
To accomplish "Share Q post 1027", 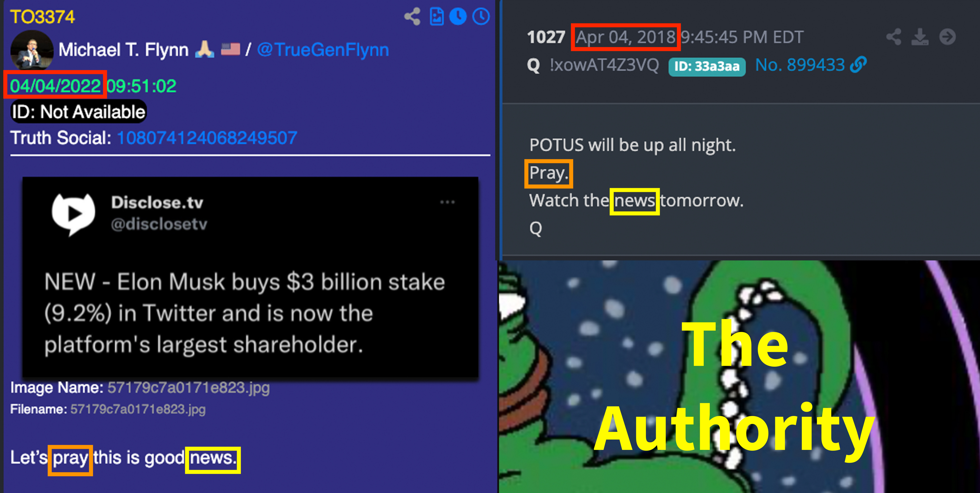I will point(894,37).
